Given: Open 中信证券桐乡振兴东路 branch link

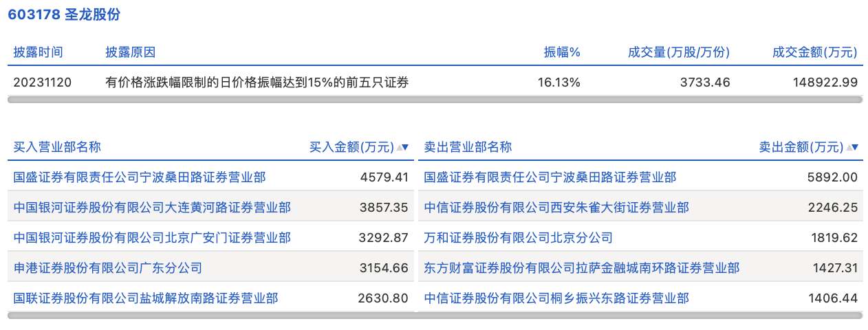Looking at the screenshot, I should click(556, 298).
